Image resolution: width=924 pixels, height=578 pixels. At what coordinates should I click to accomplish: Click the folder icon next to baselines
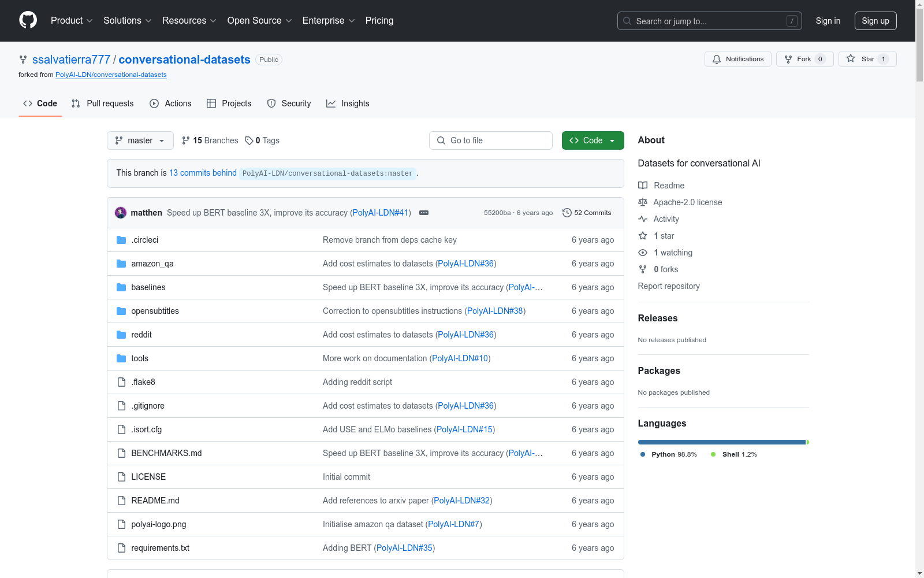(121, 287)
